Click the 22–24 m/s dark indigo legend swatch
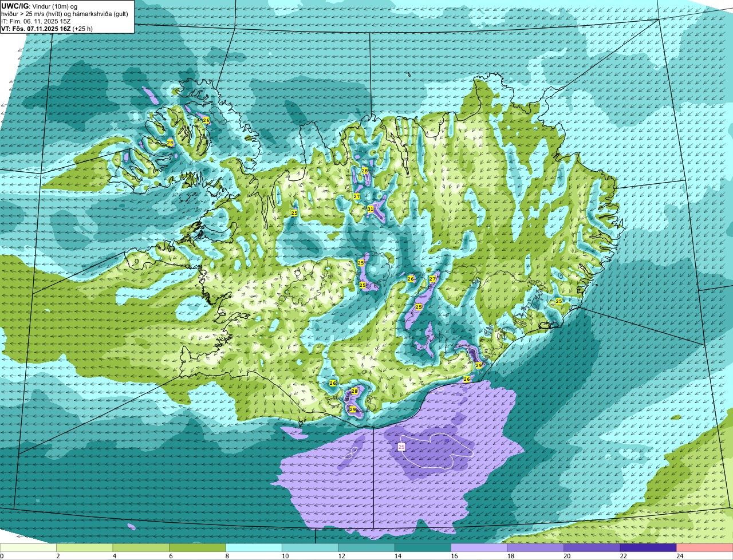Viewport: 733px width, 560px height. coord(648,547)
